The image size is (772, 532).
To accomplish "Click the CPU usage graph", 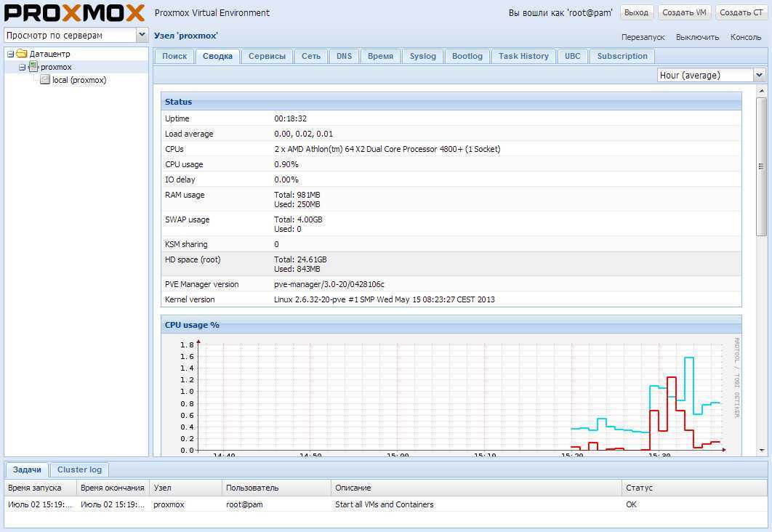I will [x=451, y=396].
